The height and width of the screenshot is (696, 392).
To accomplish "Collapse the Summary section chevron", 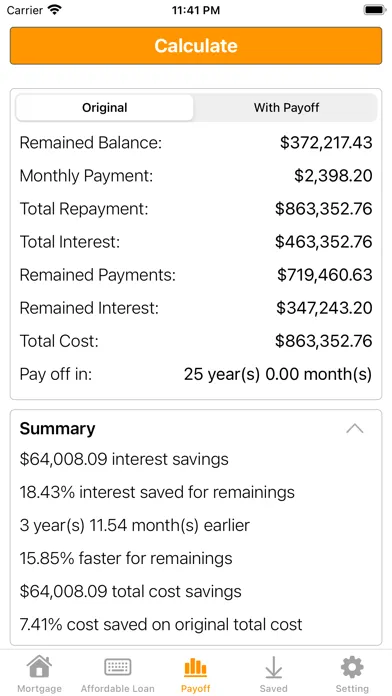I will (x=355, y=429).
